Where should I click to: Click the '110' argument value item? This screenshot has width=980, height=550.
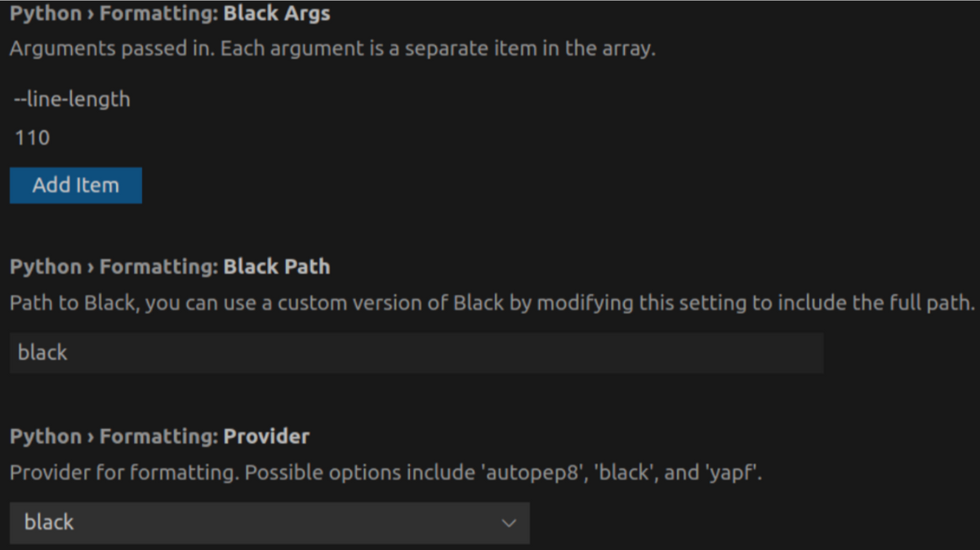32,137
